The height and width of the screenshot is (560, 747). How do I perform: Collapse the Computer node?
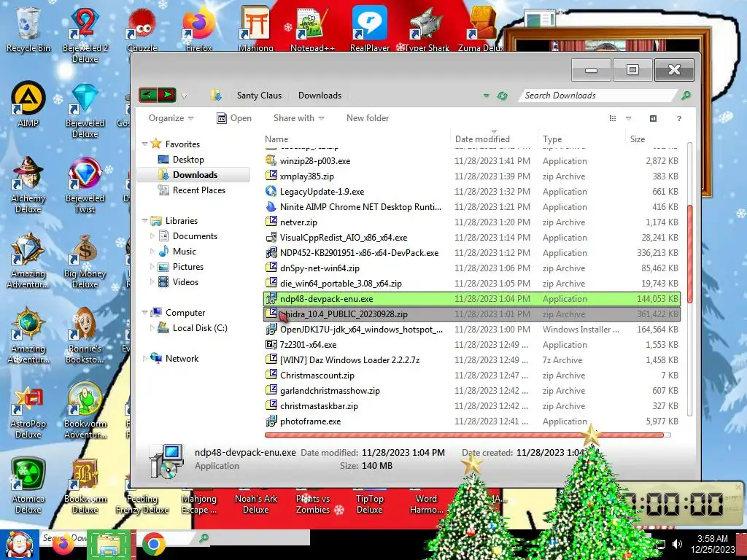click(x=145, y=312)
